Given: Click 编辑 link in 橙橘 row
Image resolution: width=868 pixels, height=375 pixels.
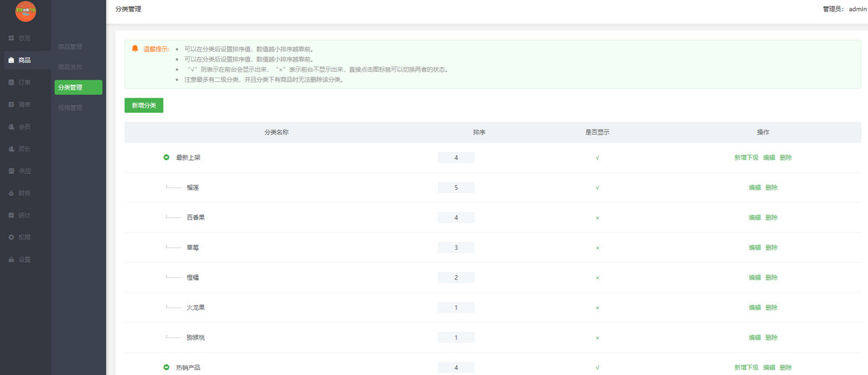Looking at the screenshot, I should [x=754, y=278].
